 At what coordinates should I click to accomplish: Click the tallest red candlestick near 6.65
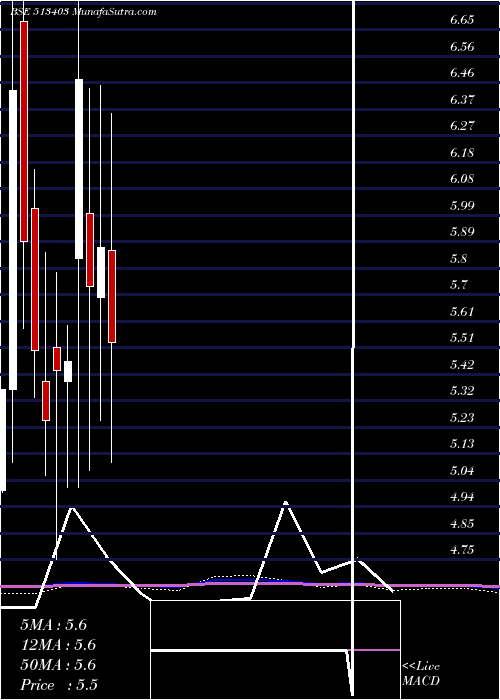[24, 131]
